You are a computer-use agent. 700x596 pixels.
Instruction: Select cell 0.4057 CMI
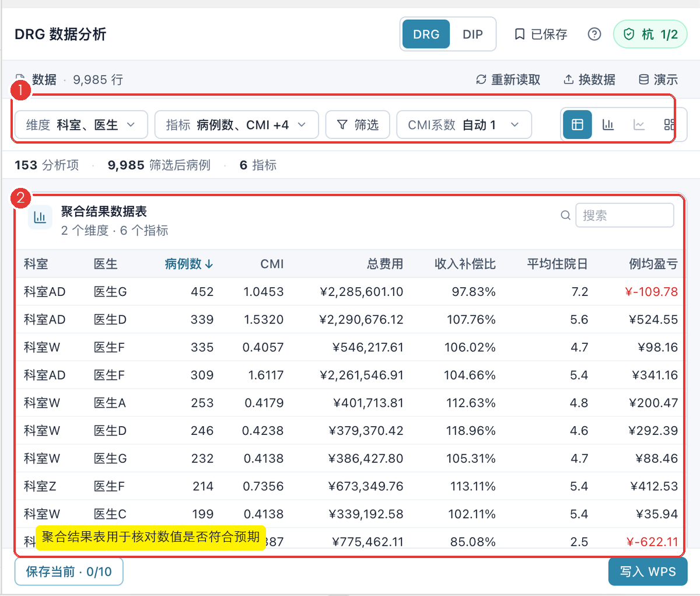click(x=263, y=347)
